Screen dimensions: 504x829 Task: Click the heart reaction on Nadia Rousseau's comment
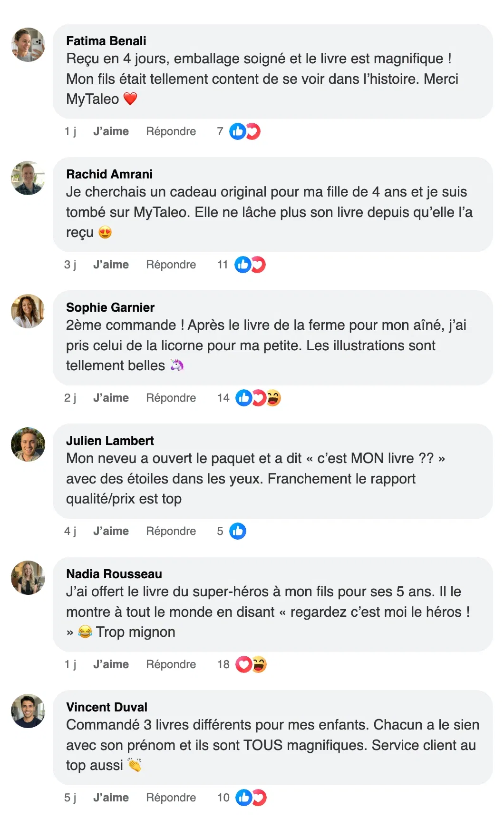pos(244,664)
